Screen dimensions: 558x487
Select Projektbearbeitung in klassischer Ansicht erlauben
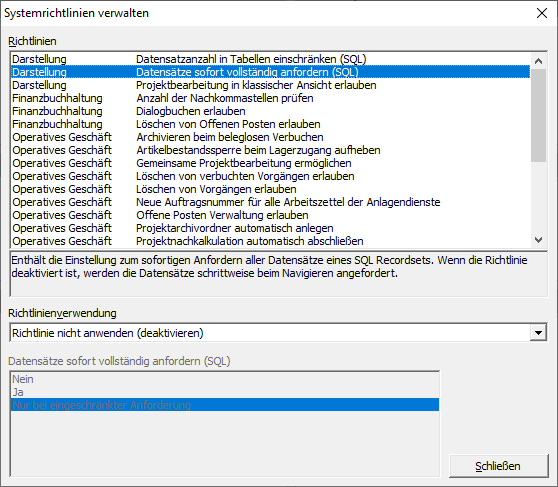click(x=270, y=85)
